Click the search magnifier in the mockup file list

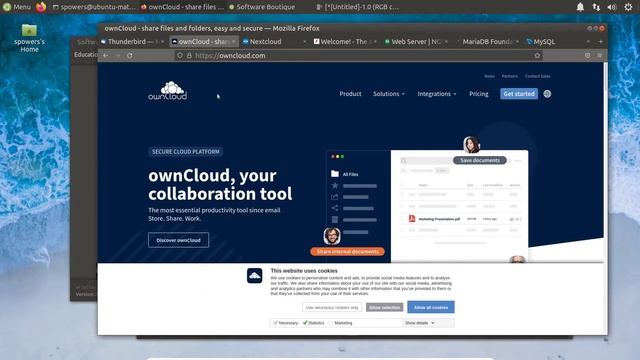coord(404,161)
